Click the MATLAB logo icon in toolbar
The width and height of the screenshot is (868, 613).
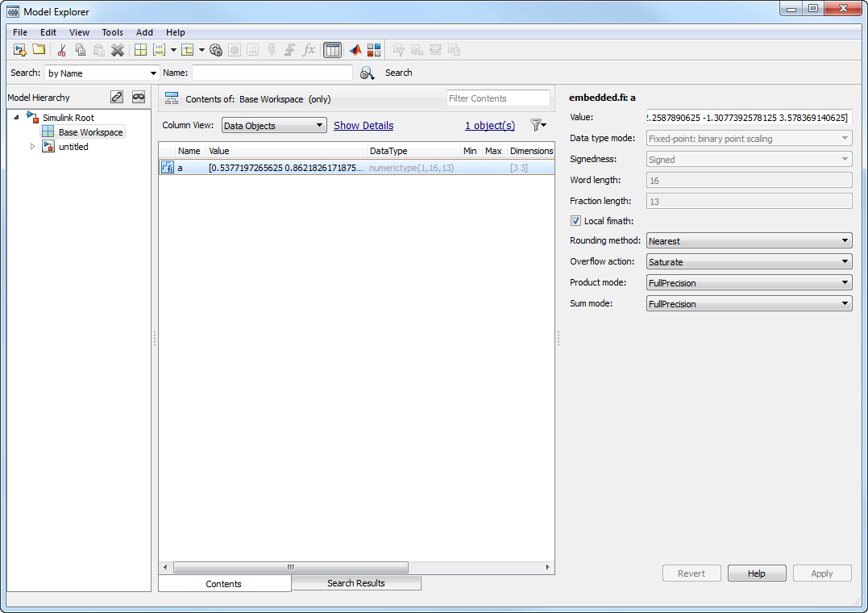click(x=355, y=50)
